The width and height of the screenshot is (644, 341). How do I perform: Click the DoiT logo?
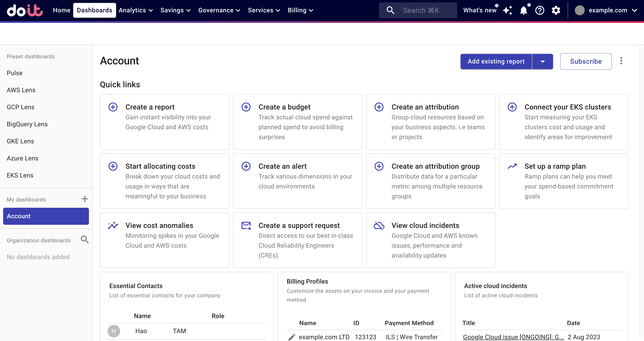[x=25, y=10]
